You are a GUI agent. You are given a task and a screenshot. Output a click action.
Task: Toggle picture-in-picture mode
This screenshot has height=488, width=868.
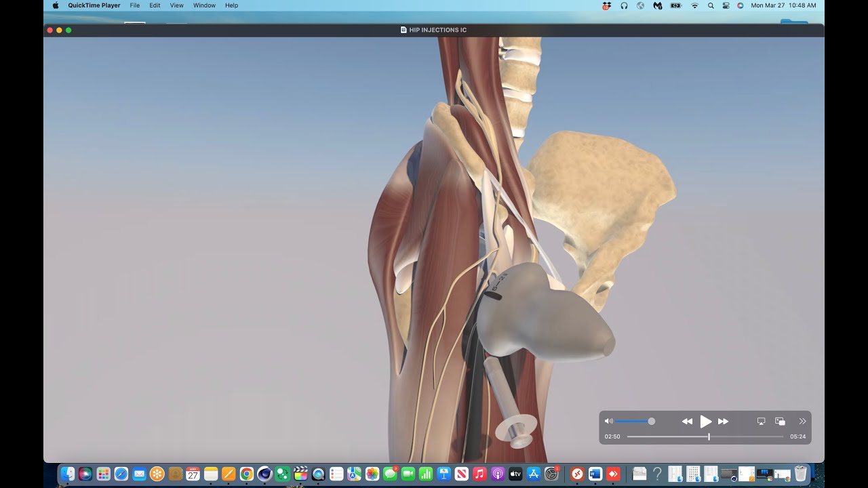[x=780, y=422]
